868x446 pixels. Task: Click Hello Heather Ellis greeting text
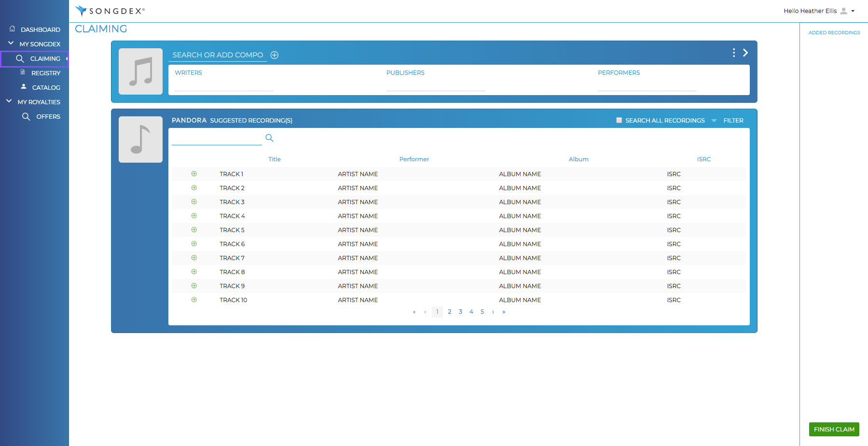(x=810, y=11)
